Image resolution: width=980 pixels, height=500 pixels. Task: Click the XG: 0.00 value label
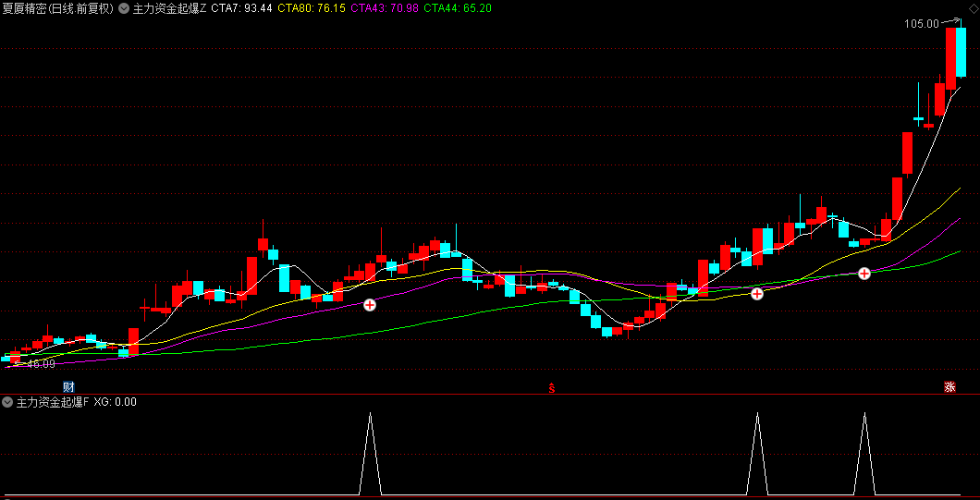[x=115, y=401]
